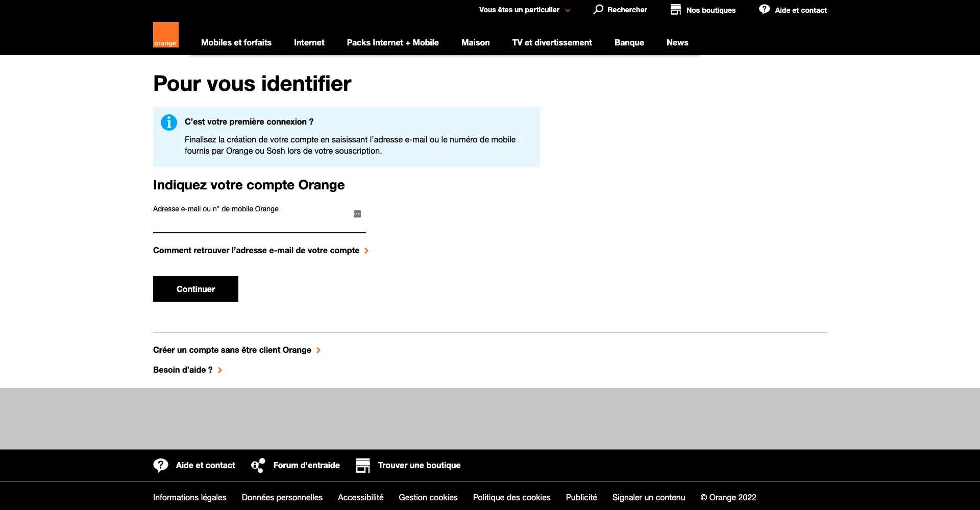The height and width of the screenshot is (510, 980).
Task: Click the Pour vous identifier heading
Action: (252, 84)
